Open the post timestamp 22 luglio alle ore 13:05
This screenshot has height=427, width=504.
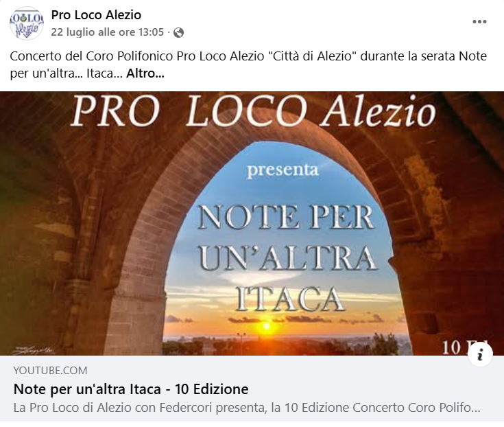pos(108,32)
